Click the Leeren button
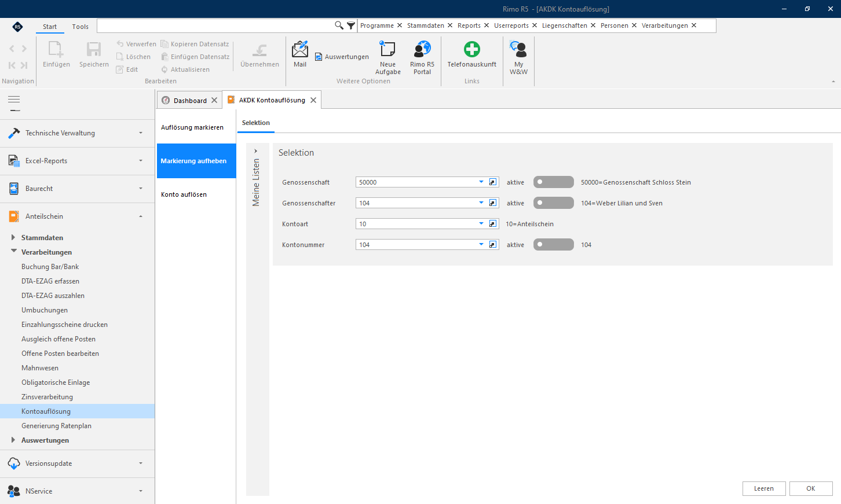 [x=764, y=488]
